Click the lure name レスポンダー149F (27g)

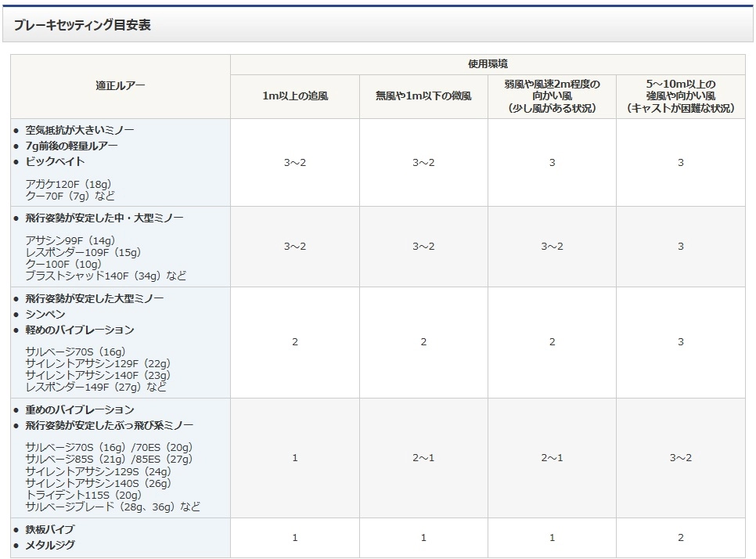(83, 387)
